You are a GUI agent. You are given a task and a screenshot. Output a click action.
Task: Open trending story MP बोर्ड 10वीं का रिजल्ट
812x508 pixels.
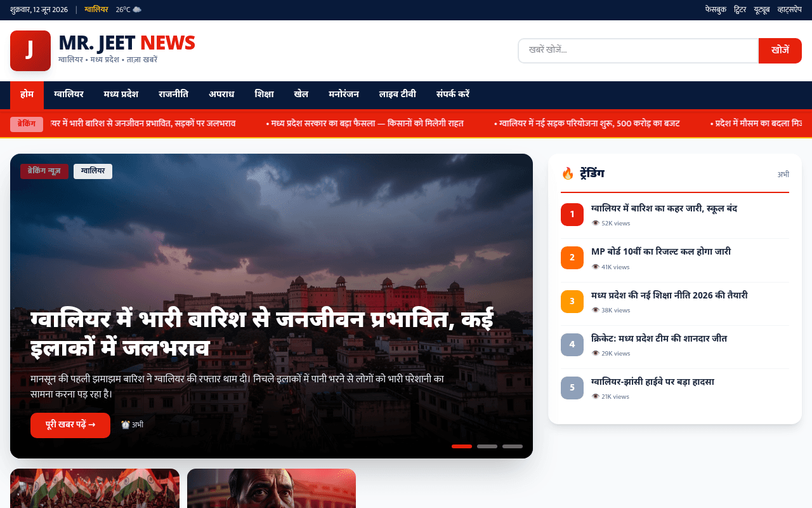click(661, 251)
